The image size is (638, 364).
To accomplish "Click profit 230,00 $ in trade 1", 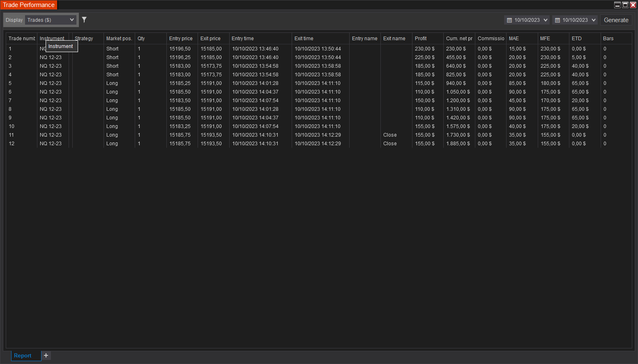I will [x=425, y=49].
